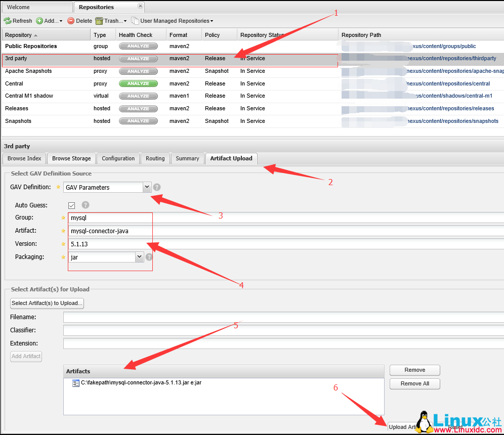The height and width of the screenshot is (435, 504).
Task: Expand the GAV Definition dropdown
Action: [147, 187]
